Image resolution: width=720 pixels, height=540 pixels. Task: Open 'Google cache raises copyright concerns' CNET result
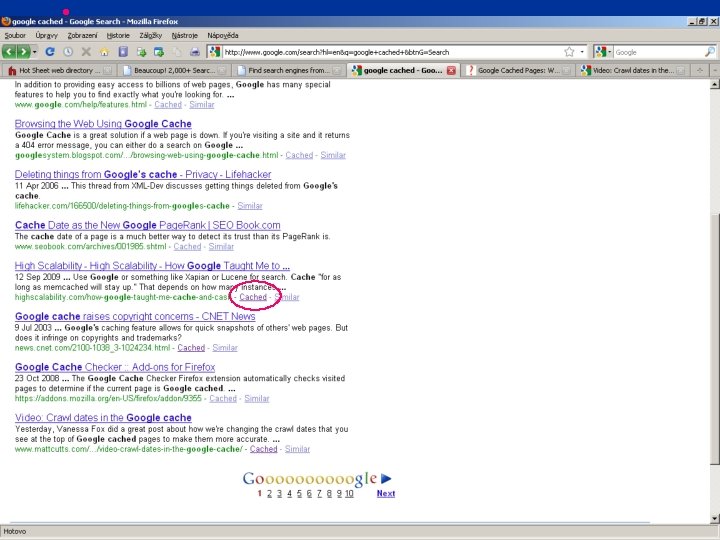(135, 316)
